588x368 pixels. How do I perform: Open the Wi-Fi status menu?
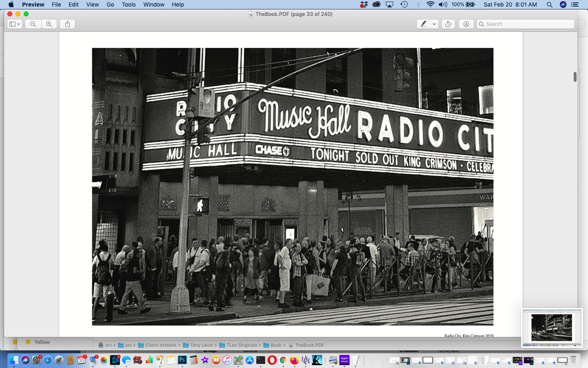pos(430,4)
